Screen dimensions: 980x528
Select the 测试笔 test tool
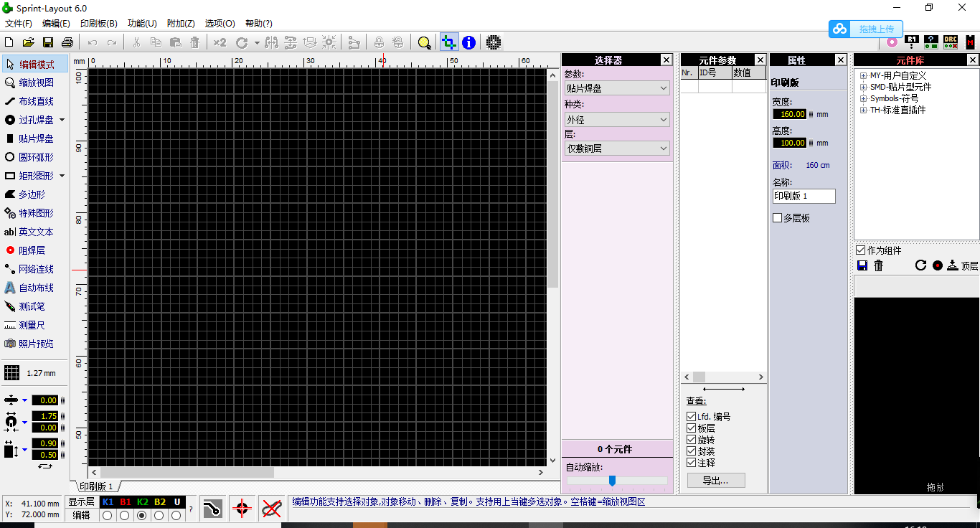(x=35, y=306)
